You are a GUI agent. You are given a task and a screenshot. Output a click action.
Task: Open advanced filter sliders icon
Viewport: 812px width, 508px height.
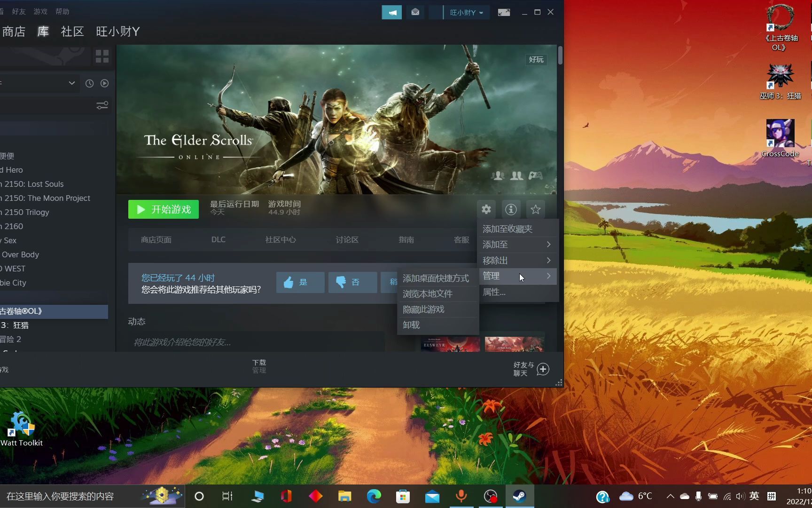click(102, 105)
